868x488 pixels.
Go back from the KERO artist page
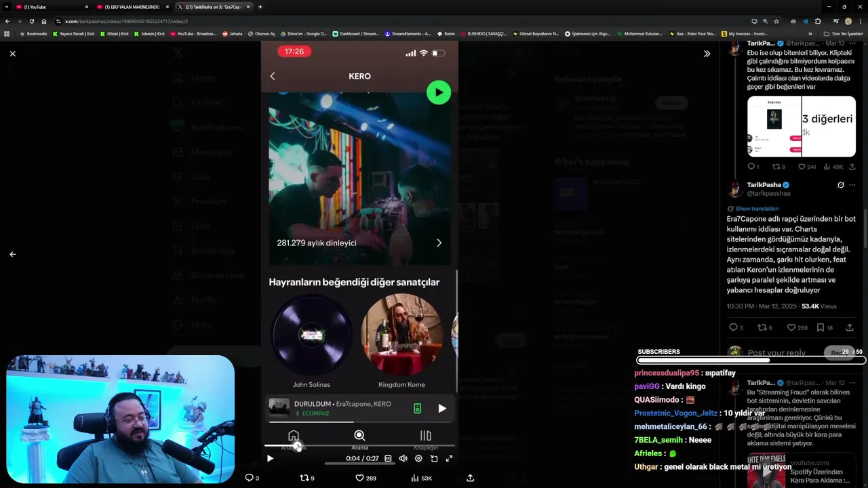pyautogui.click(x=273, y=76)
